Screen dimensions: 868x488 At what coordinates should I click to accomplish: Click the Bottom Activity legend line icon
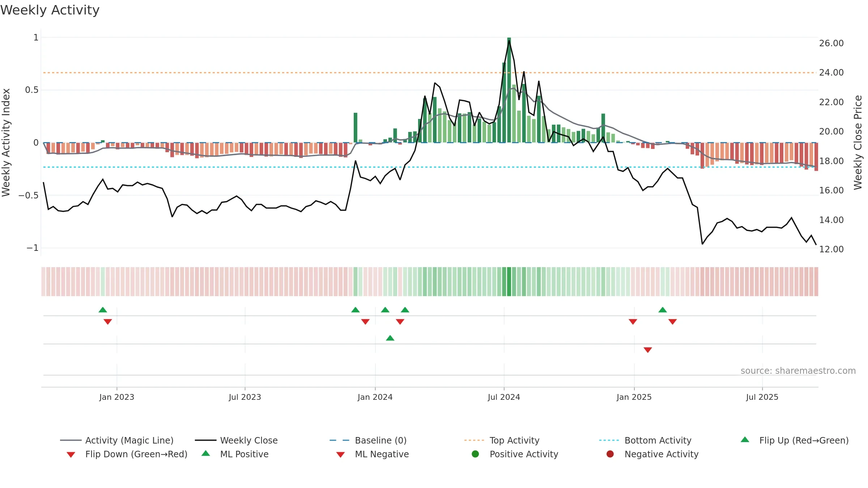tap(609, 440)
